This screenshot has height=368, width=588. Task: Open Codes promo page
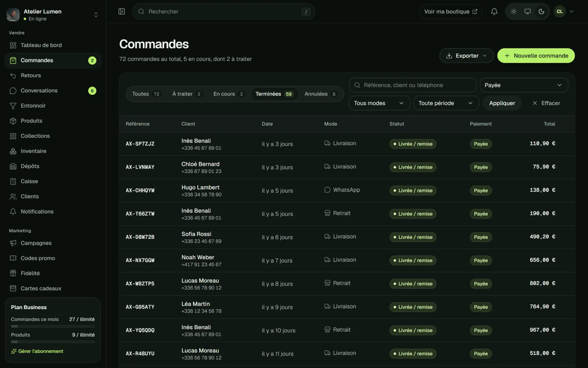tap(53, 258)
